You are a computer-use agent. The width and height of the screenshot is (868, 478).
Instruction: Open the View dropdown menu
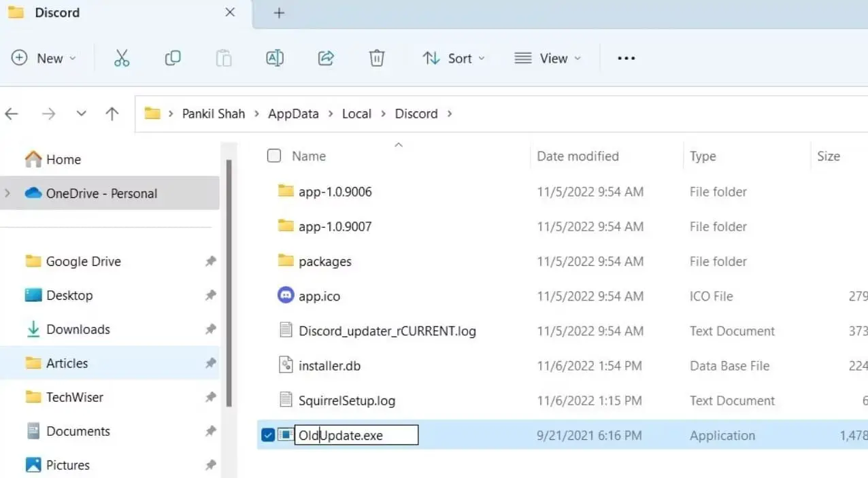[x=548, y=58]
